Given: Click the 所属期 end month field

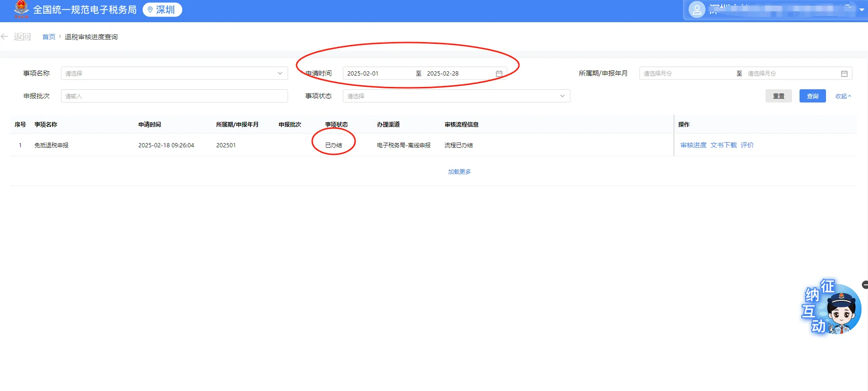Looking at the screenshot, I should pyautogui.click(x=761, y=74).
